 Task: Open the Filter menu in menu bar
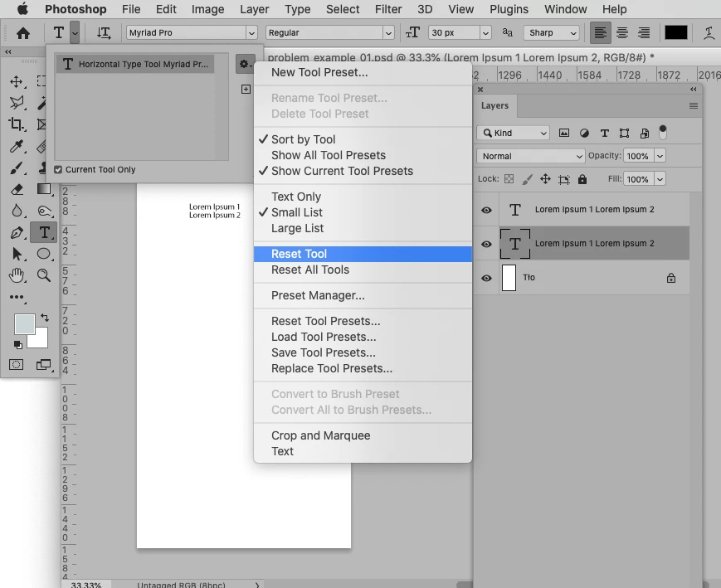(388, 9)
